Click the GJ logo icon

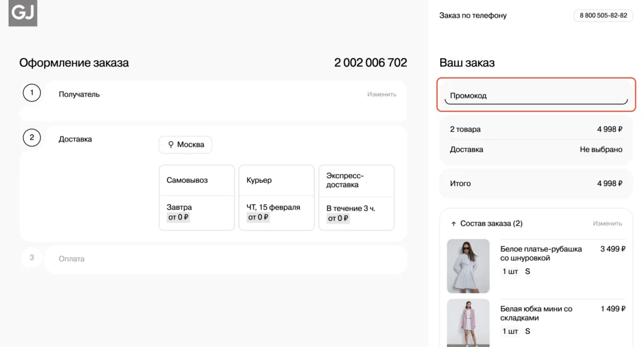pos(23,13)
